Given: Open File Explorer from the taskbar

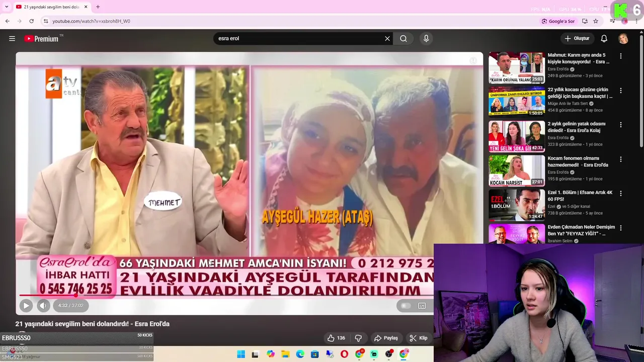Looking at the screenshot, I should tap(285, 354).
